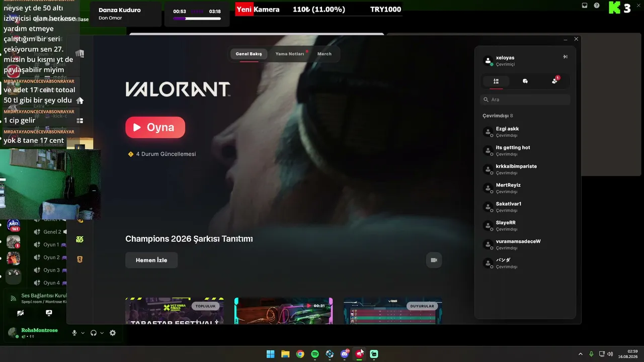This screenshot has width=644, height=362.
Task: Expand Discord headphone output options arrow
Action: click(102, 333)
